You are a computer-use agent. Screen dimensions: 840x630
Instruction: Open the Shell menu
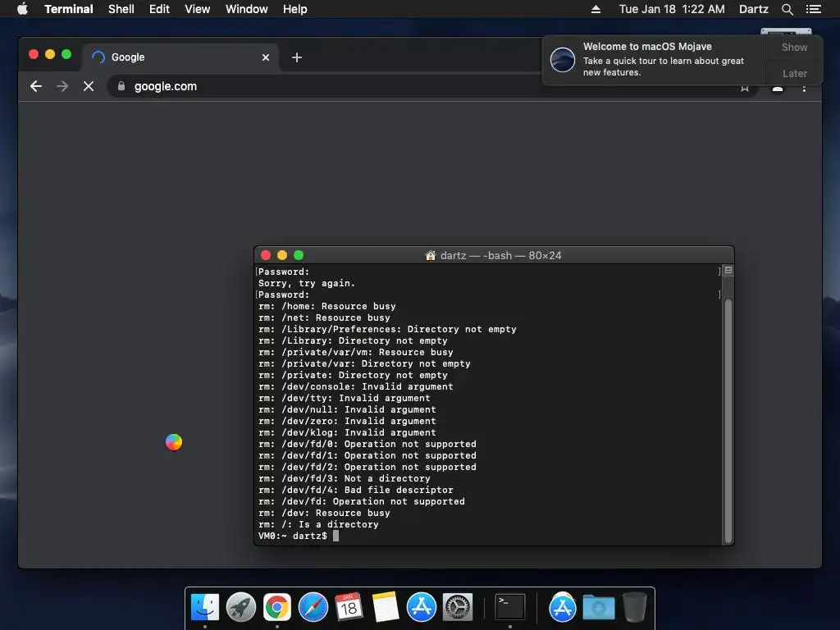(x=121, y=9)
